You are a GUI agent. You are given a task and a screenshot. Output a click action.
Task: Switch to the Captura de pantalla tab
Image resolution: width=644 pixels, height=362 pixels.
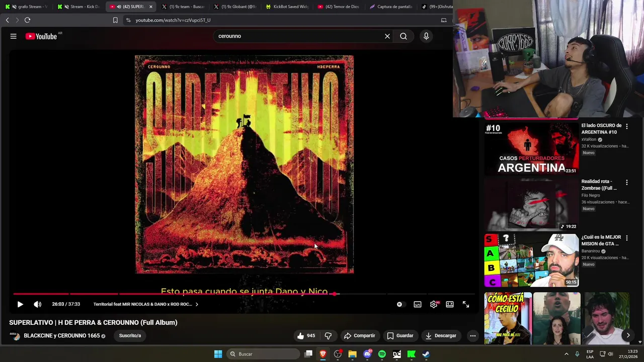[x=390, y=7]
